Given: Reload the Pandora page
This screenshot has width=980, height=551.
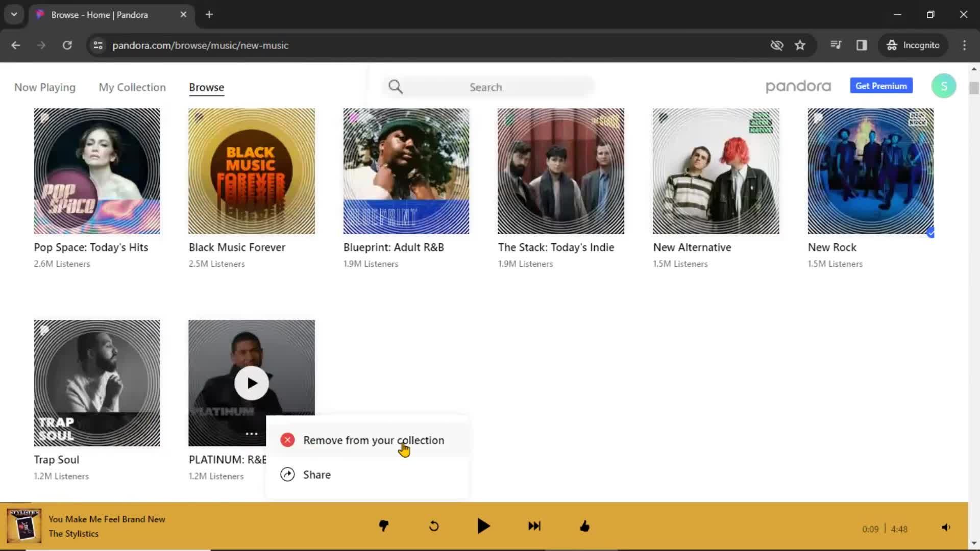Looking at the screenshot, I should (x=67, y=45).
